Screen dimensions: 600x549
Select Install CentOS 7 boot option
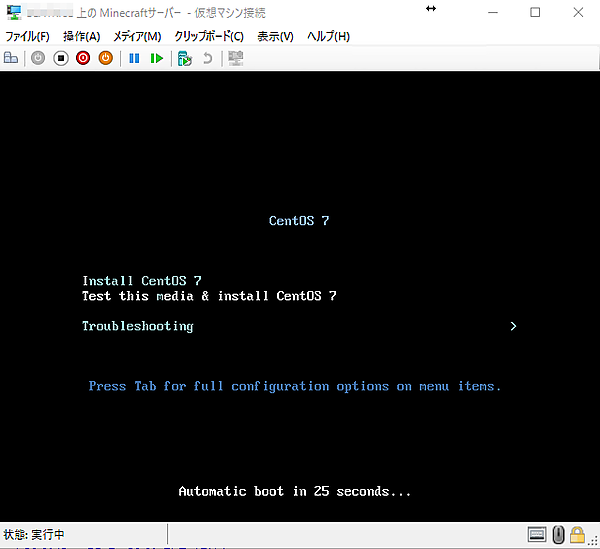pyautogui.click(x=142, y=281)
